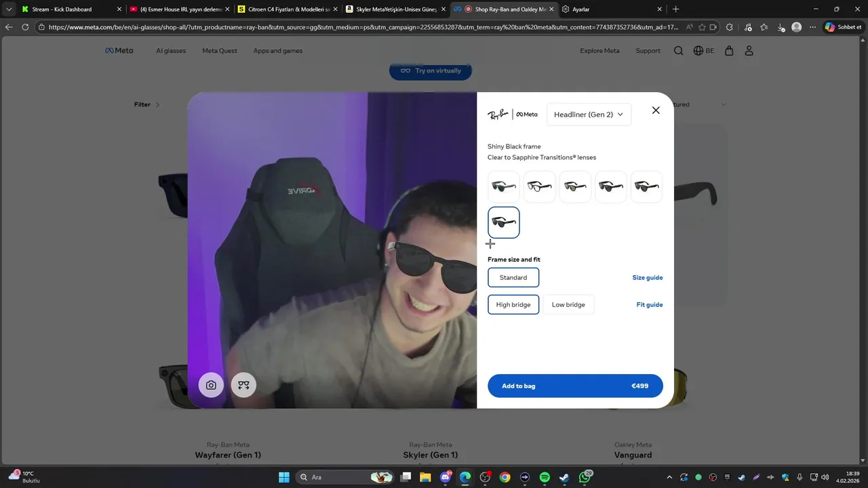Open the Edge settings and more menu
The image size is (868, 488).
(813, 27)
